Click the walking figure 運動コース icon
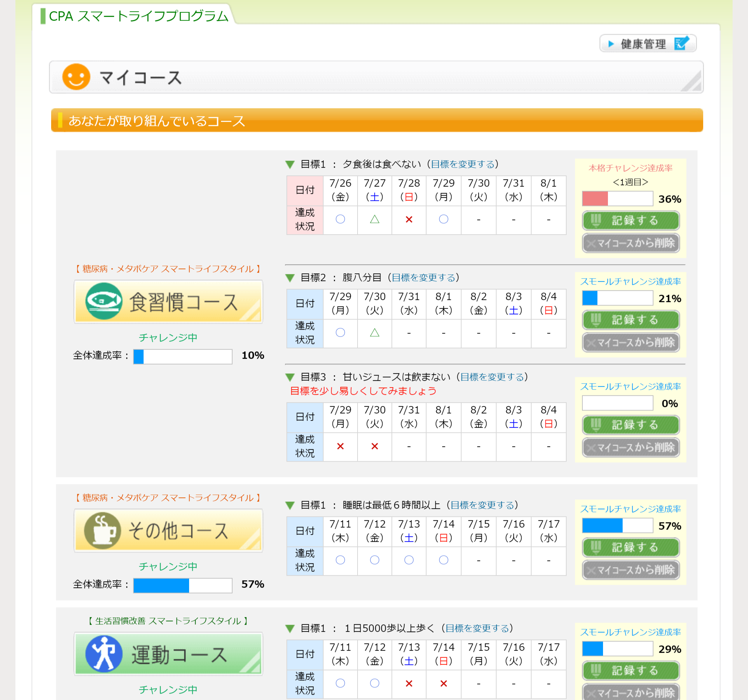 click(x=103, y=654)
